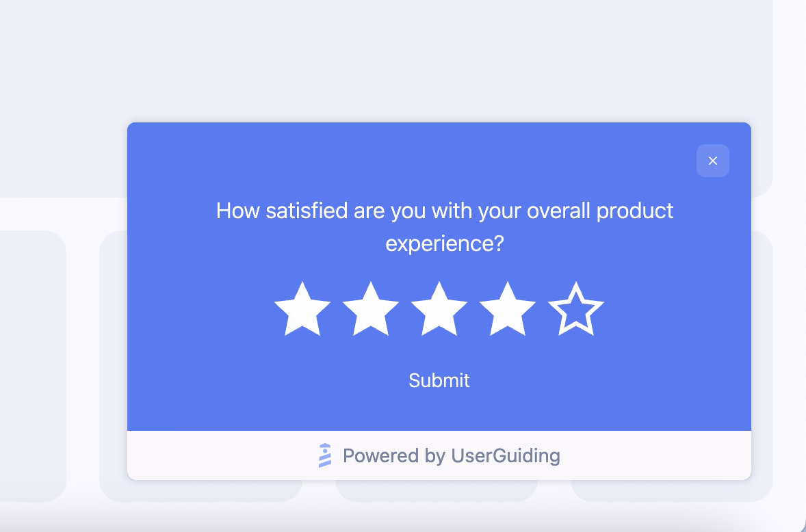Select the first star rating
This screenshot has height=532, width=806.
point(302,309)
